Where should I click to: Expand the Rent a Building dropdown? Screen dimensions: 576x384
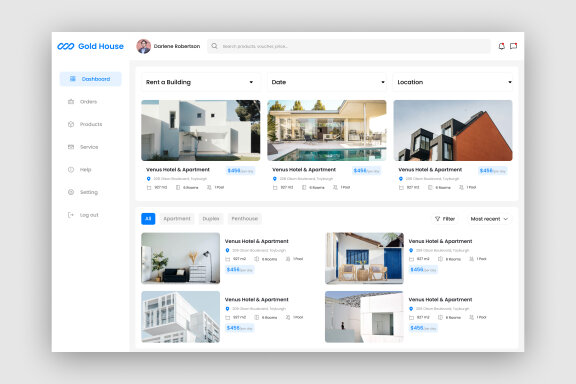tap(201, 82)
